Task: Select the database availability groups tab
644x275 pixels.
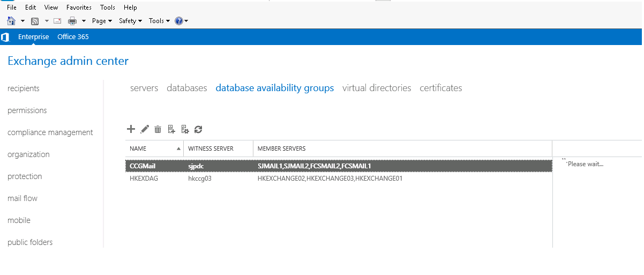Action: coord(275,88)
